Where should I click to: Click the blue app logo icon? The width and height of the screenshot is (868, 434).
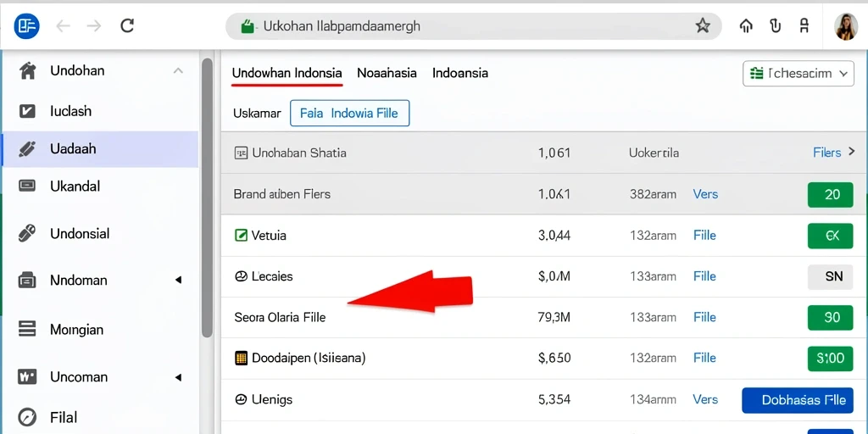26,25
